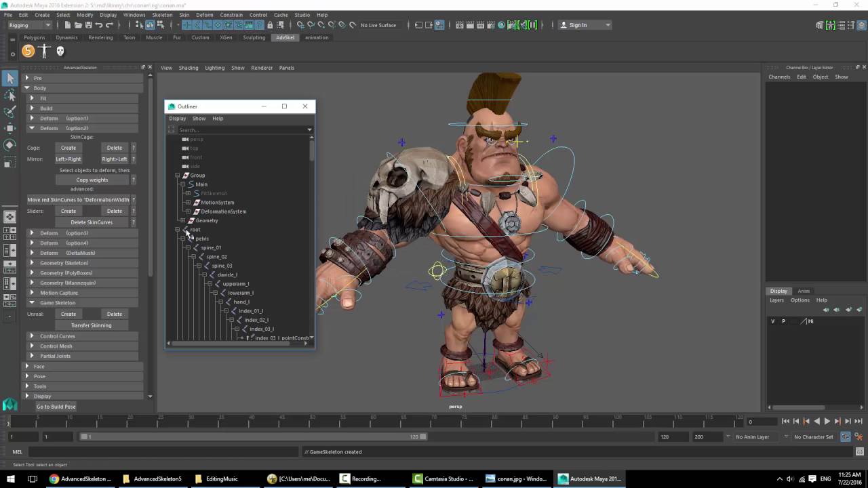This screenshot has width=868, height=488.
Task: Launch the orange AdvancedSkeleton5 shelf icon
Action: click(28, 51)
